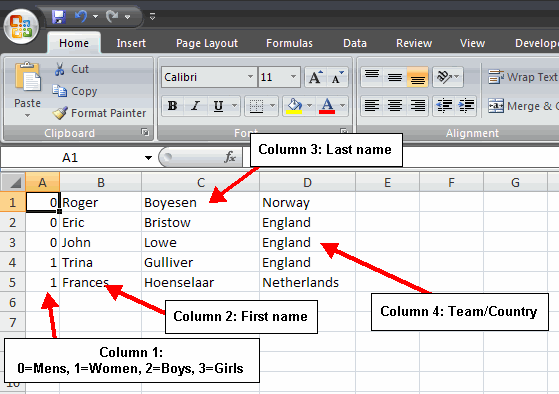Select row 3 header
Viewport: 559px width, 394px height.
pyautogui.click(x=12, y=242)
